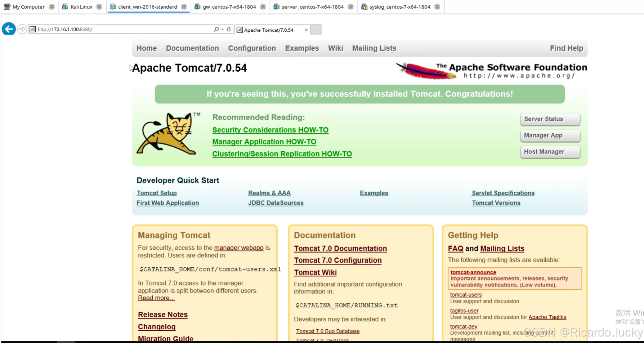Close the gw_centos-7-x64-1804 VM tab
Screen dimensions: 644x343
click(x=263, y=7)
